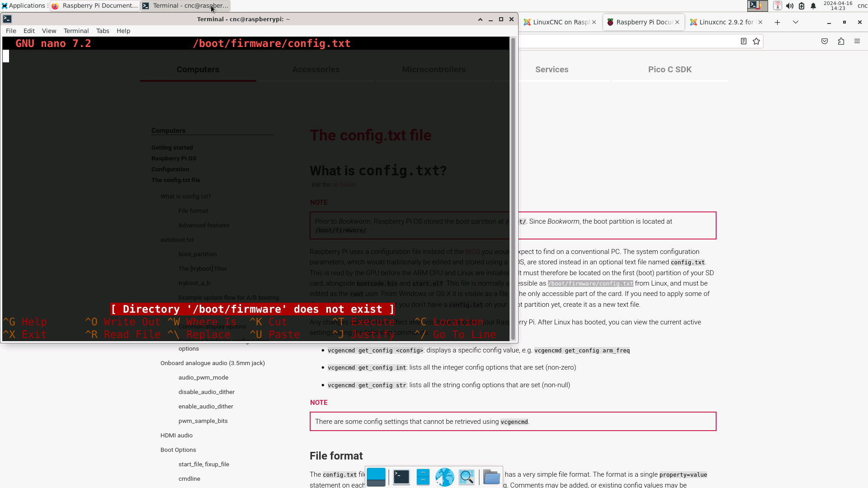
Task: Close the Raspberry Pi Documentation tab
Action: point(677,22)
